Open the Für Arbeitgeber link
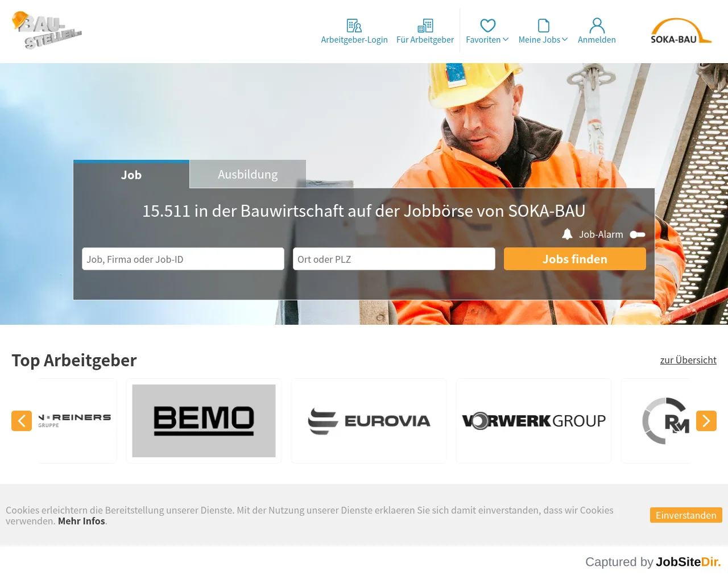Screen dimensions: 728x579 425,40
